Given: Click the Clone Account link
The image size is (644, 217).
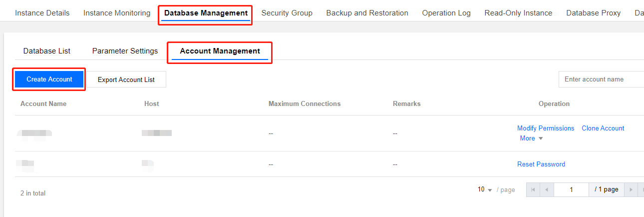Looking at the screenshot, I should [603, 128].
